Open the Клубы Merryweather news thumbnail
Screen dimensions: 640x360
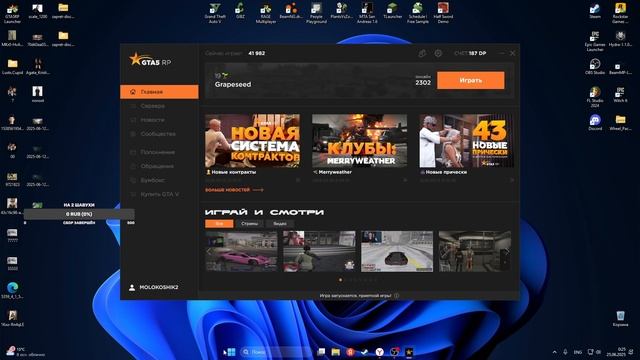(360, 141)
